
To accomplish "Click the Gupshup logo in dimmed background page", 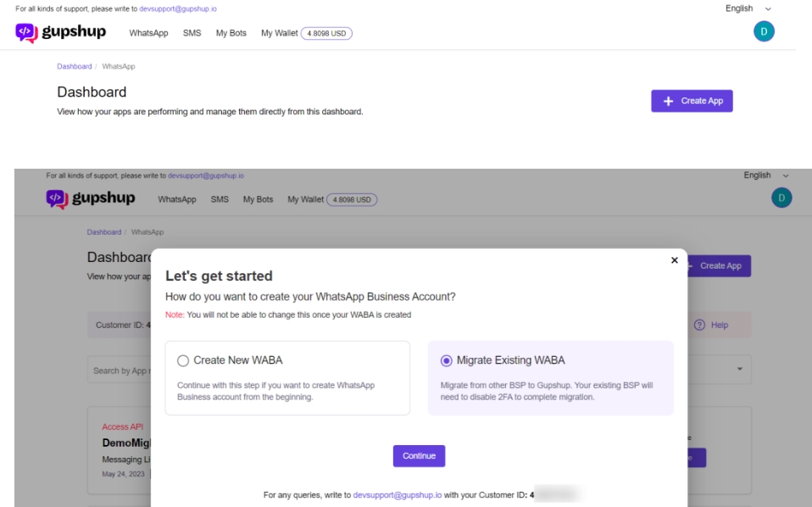I will coord(91,198).
